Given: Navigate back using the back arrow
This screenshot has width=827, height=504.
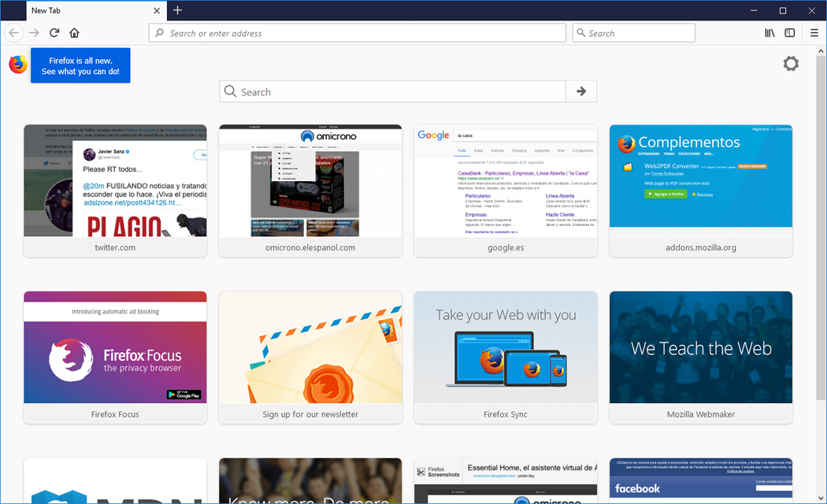Looking at the screenshot, I should point(13,32).
